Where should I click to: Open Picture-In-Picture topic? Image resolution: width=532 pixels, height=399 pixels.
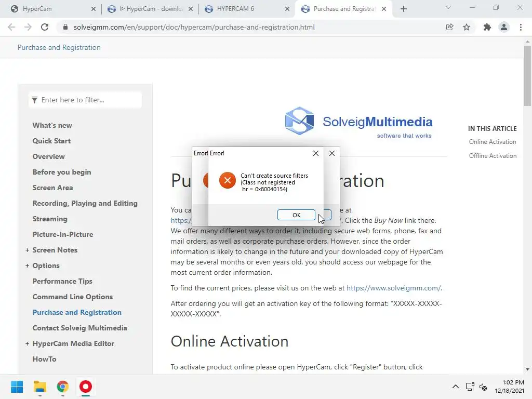(63, 234)
